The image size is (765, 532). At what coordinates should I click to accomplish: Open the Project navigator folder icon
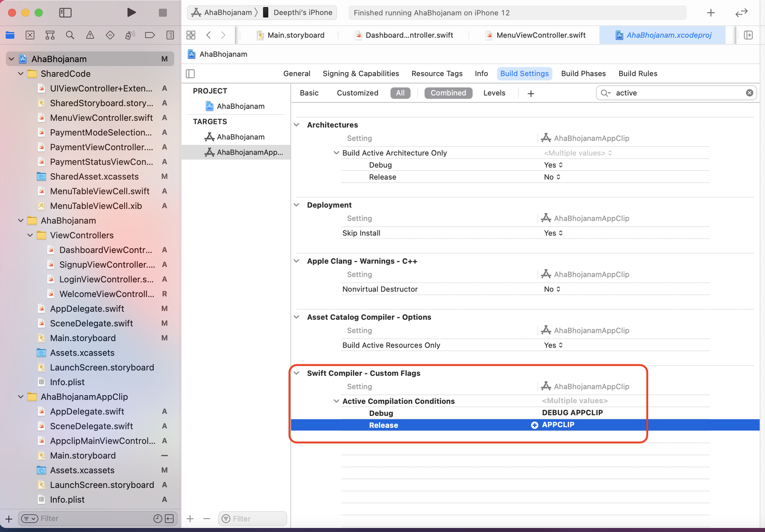click(10, 35)
